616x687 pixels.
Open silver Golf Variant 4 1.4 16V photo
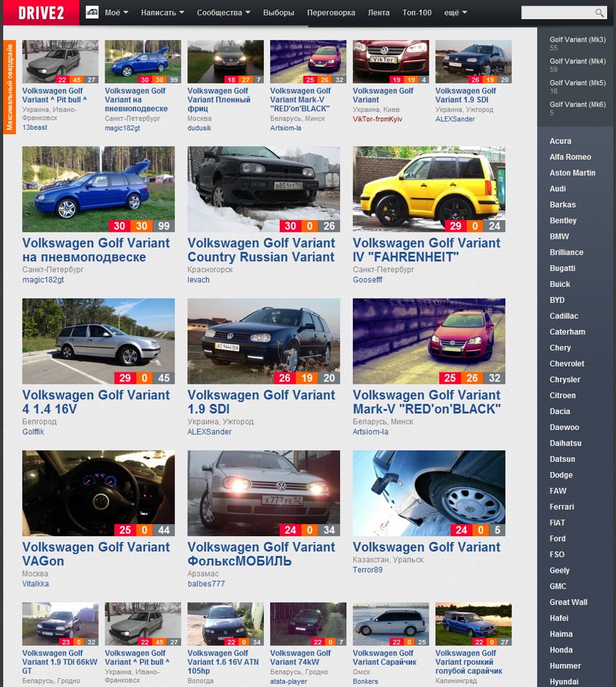coord(99,342)
